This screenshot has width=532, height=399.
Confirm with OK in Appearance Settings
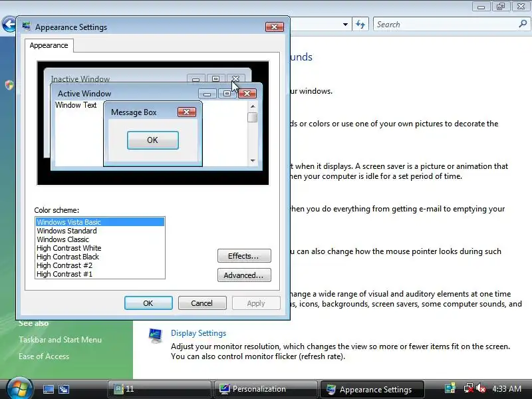coord(148,303)
